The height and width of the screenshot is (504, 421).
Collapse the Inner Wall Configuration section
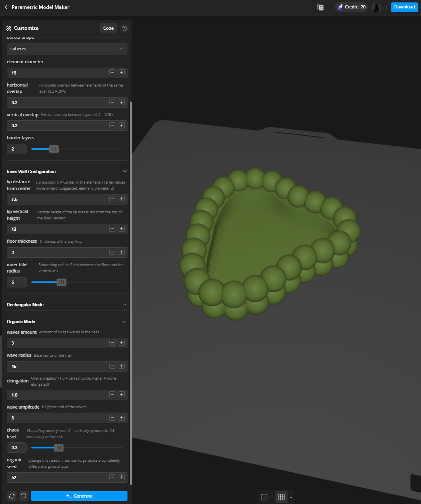(125, 171)
